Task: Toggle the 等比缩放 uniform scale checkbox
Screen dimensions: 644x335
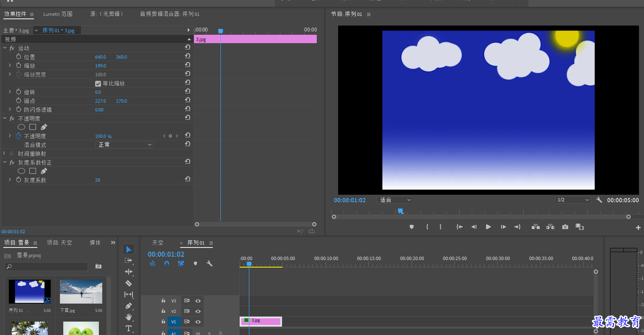Action: point(98,83)
